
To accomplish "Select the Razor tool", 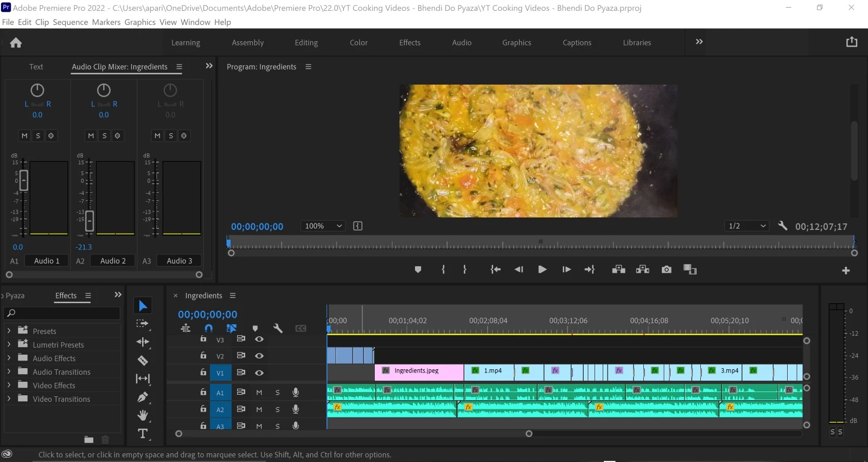I will [x=143, y=361].
